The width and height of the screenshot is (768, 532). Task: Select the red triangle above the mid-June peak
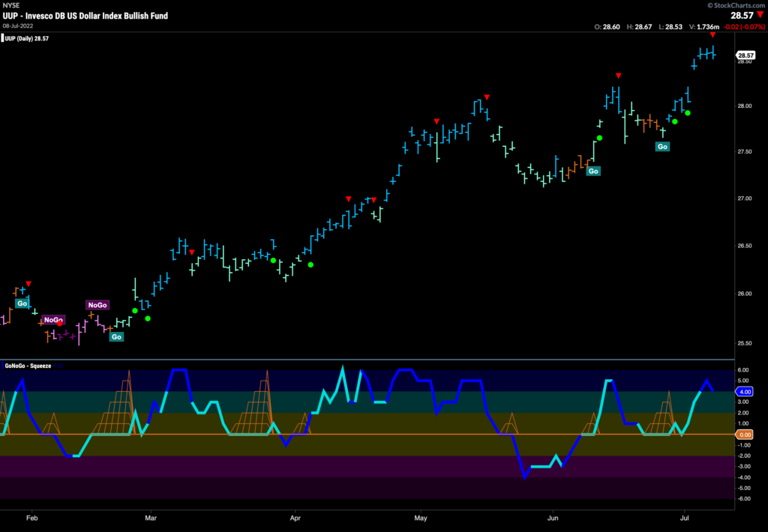pos(619,76)
